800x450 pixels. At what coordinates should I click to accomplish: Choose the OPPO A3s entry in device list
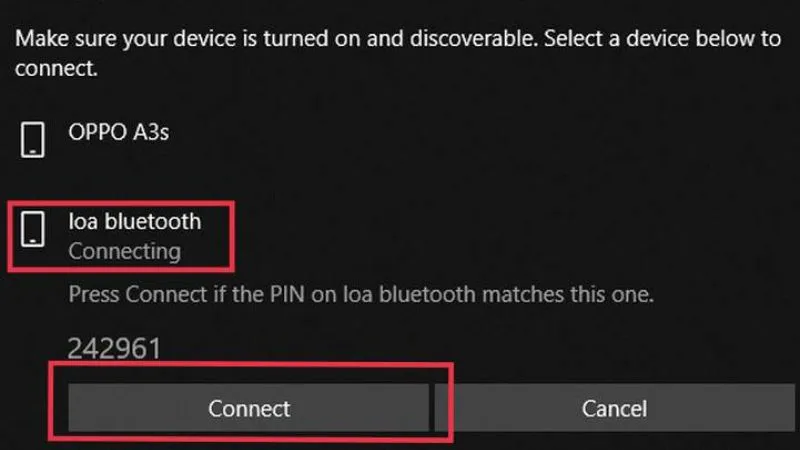point(118,140)
